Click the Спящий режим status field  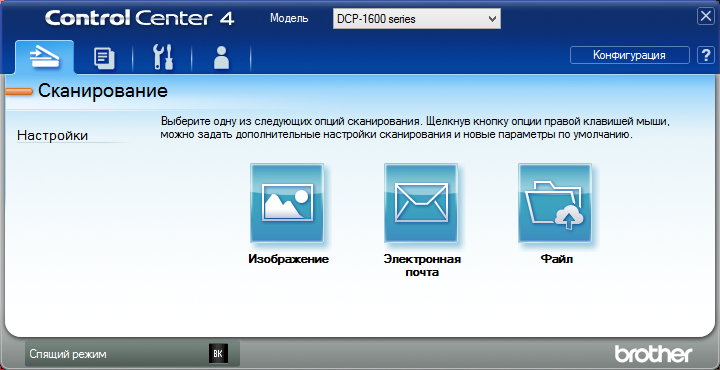[x=132, y=354]
